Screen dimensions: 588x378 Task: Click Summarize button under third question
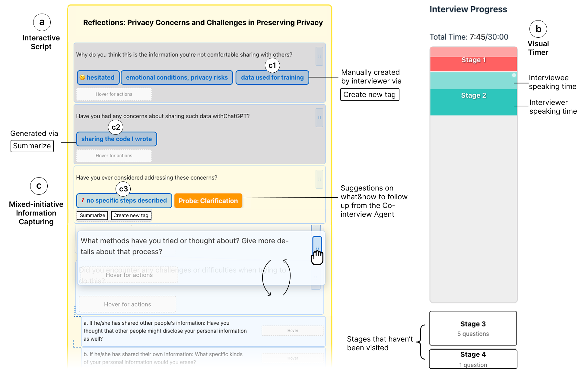(x=92, y=215)
